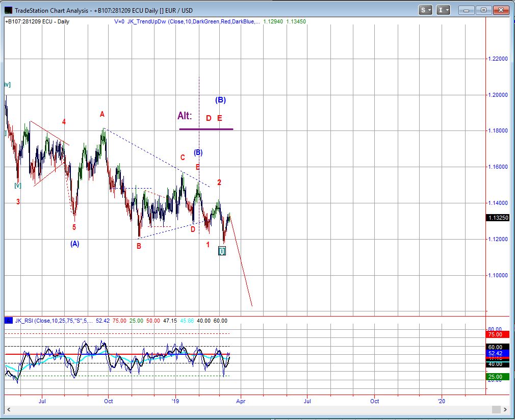Select the red '1' wave label
The height and width of the screenshot is (420, 515).
(x=208, y=245)
